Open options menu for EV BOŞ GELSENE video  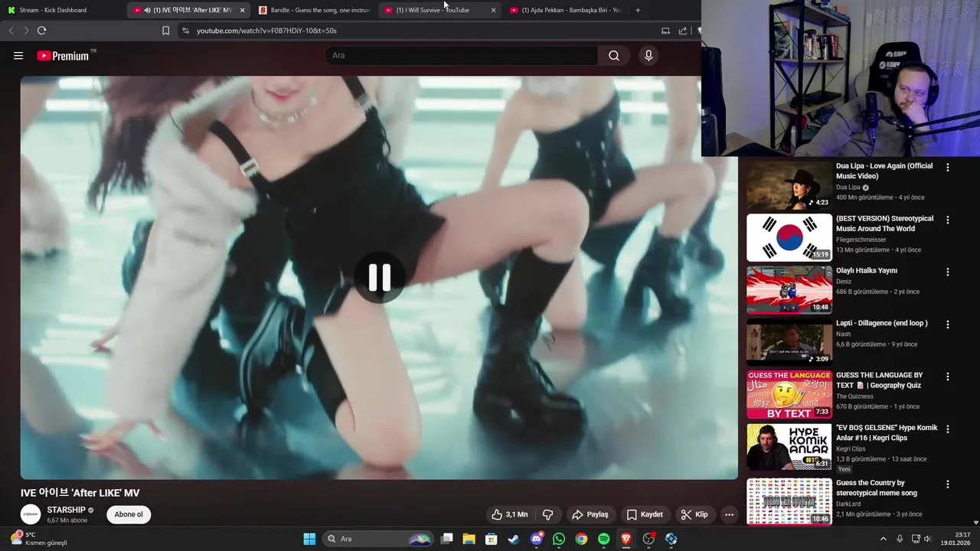coord(947,429)
